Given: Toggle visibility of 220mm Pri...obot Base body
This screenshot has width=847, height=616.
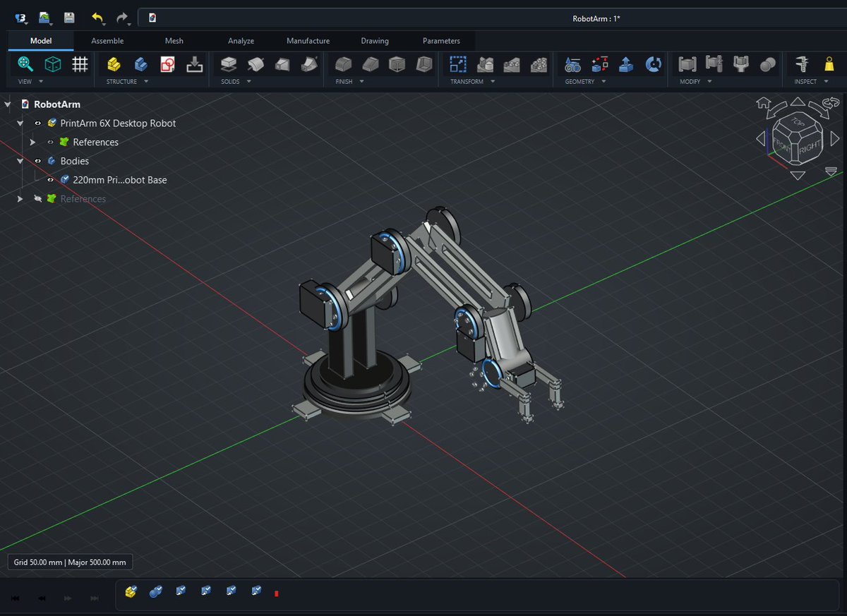Looking at the screenshot, I should click(51, 180).
